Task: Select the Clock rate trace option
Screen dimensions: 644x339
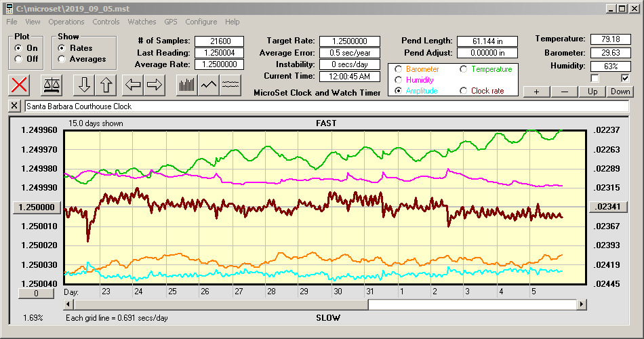Action: point(463,91)
